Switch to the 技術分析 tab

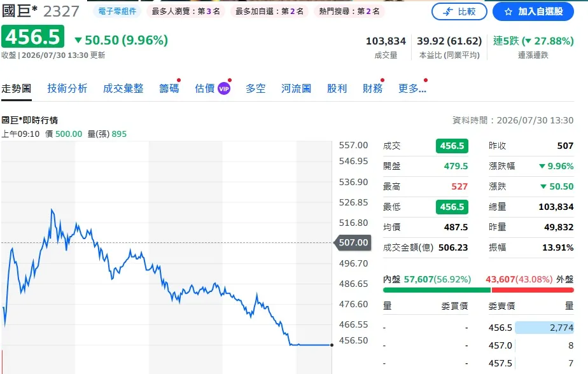67,89
